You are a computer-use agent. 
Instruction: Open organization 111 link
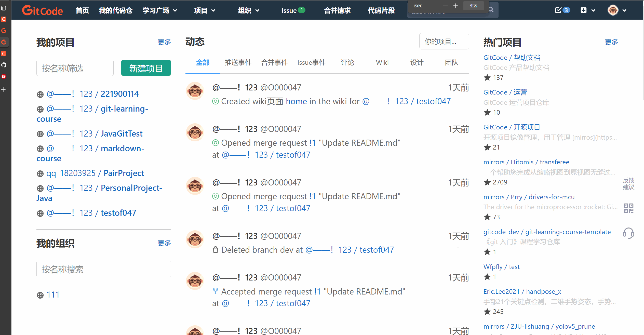53,295
